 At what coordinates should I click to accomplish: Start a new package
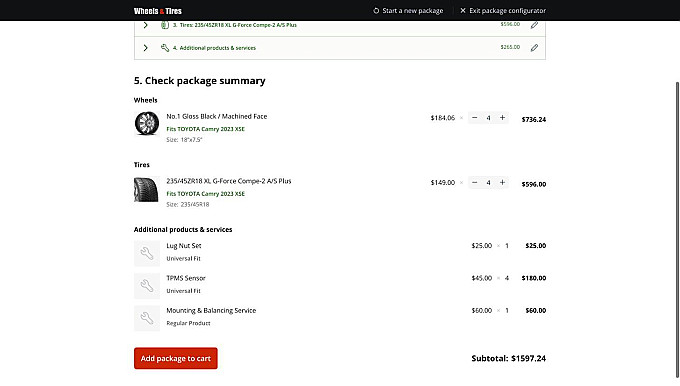[408, 10]
